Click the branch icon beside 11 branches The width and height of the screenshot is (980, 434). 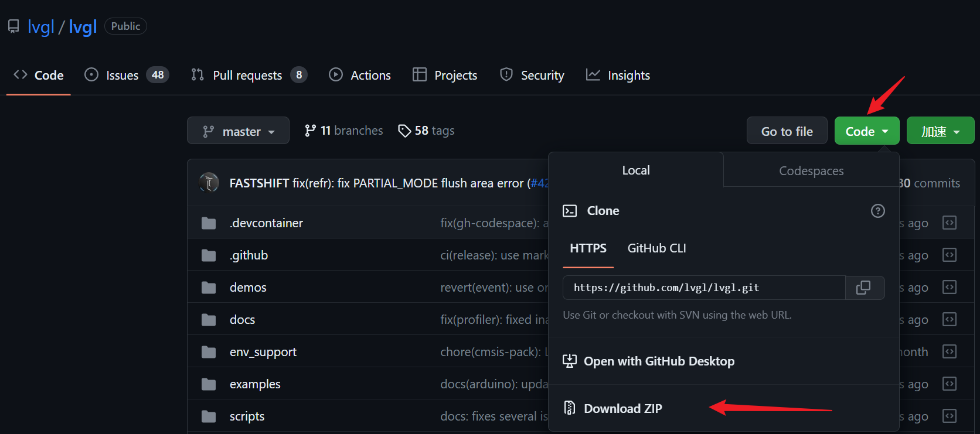pyautogui.click(x=310, y=131)
